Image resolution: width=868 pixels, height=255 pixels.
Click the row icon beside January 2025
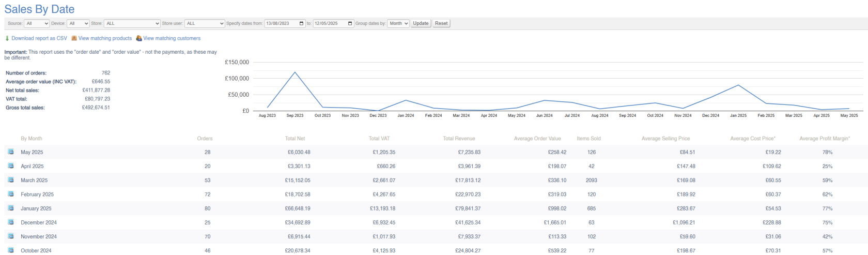pyautogui.click(x=11, y=208)
